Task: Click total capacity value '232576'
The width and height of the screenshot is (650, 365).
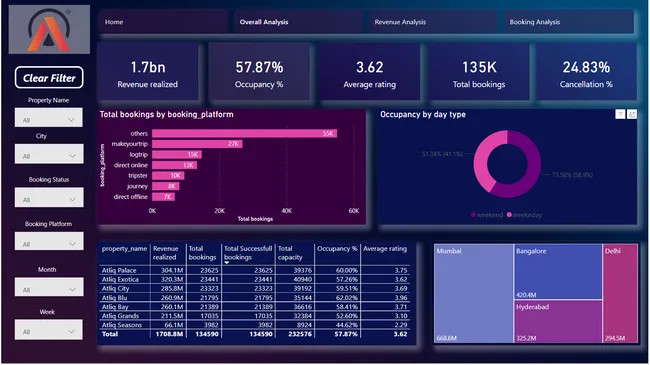Action: click(300, 334)
